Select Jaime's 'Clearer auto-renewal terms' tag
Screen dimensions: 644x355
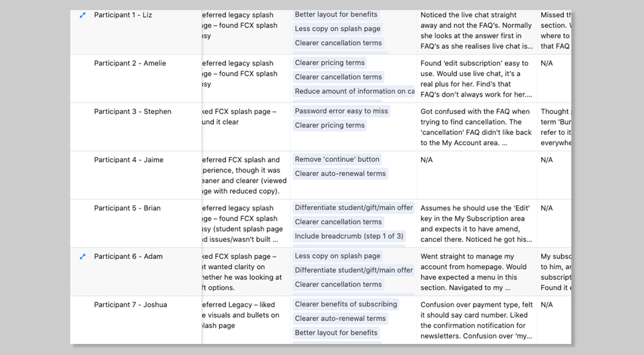[x=340, y=174]
